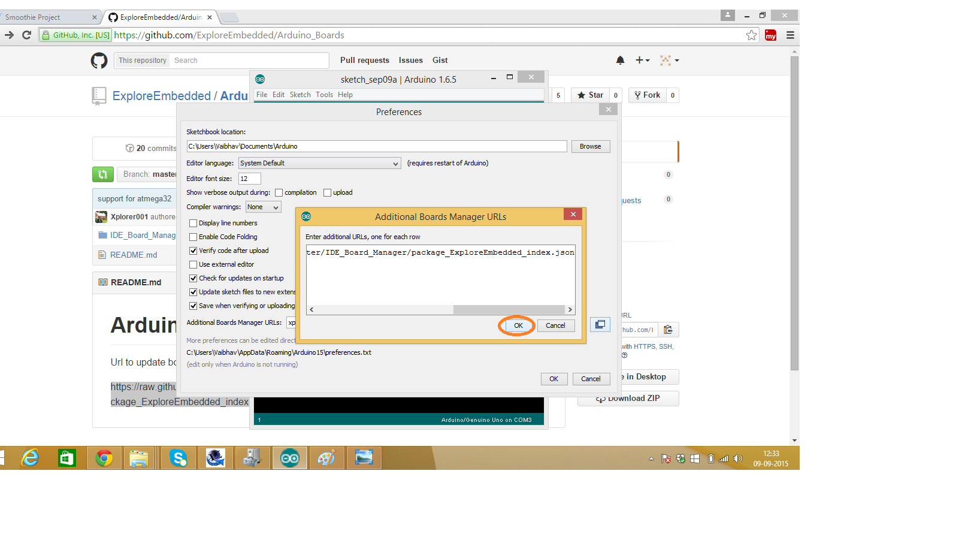
Task: Open the Arduino Sketch menu
Action: point(300,95)
